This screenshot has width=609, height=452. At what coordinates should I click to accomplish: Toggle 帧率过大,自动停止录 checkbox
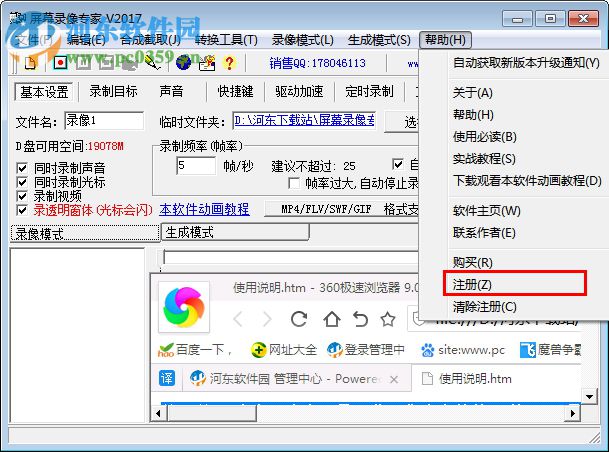(294, 183)
